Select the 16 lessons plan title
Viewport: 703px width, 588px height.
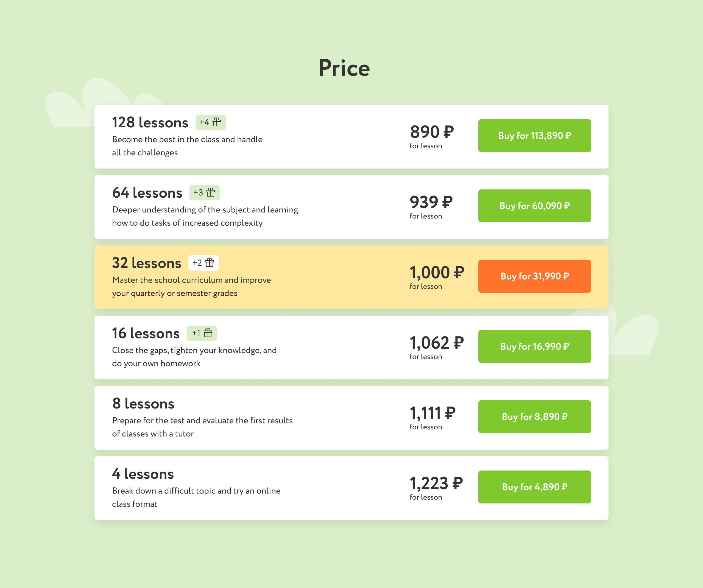(146, 333)
